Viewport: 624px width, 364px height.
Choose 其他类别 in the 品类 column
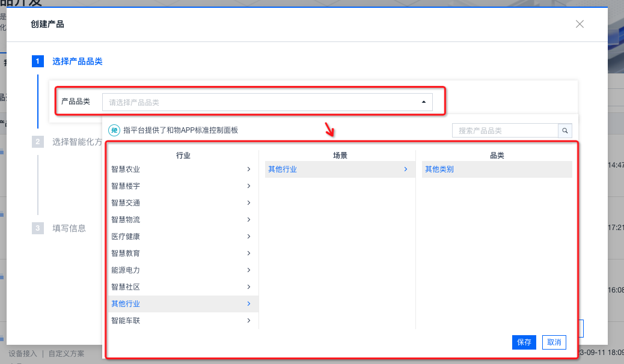click(439, 169)
